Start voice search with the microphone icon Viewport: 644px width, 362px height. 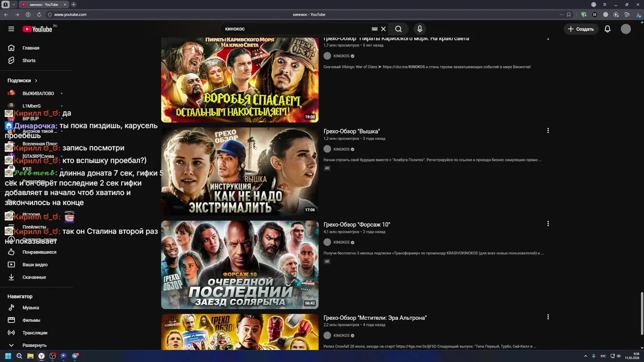click(420, 29)
